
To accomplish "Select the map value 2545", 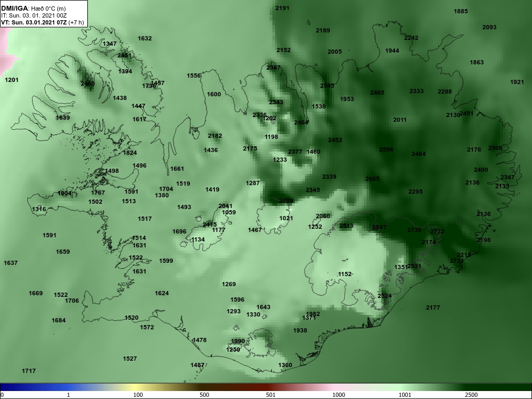I will click(x=327, y=86).
